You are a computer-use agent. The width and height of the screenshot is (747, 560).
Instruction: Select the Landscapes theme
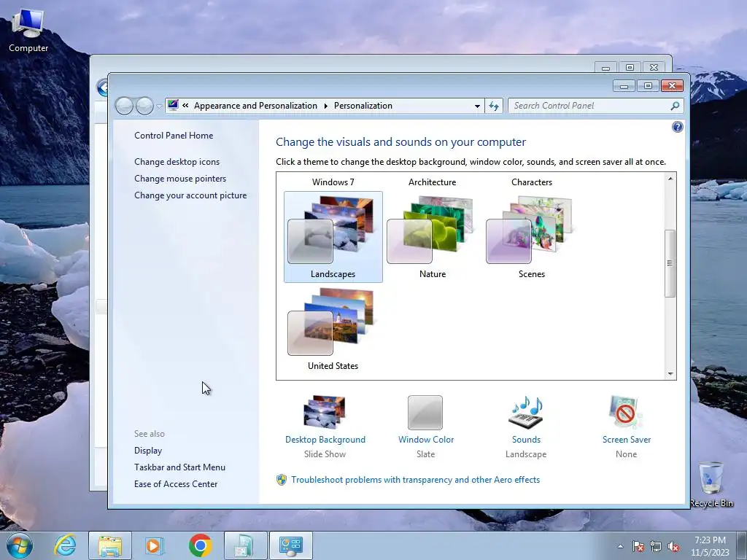point(333,237)
